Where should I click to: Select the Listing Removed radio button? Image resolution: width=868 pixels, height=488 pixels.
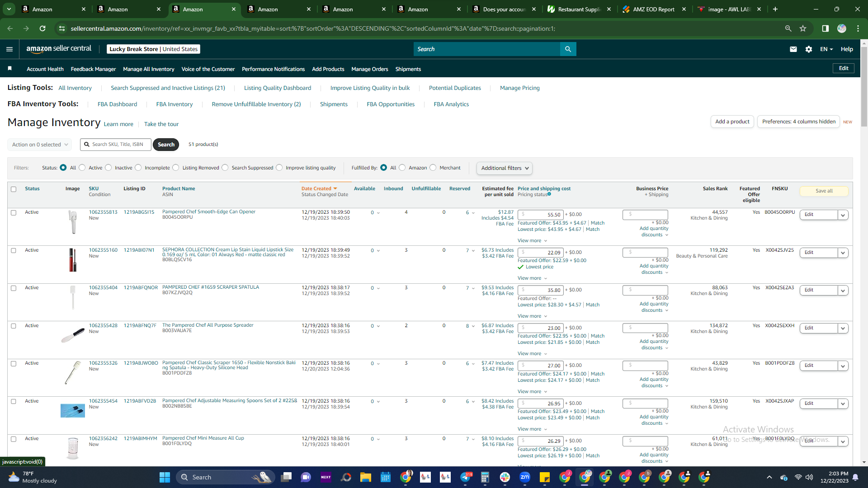point(176,168)
